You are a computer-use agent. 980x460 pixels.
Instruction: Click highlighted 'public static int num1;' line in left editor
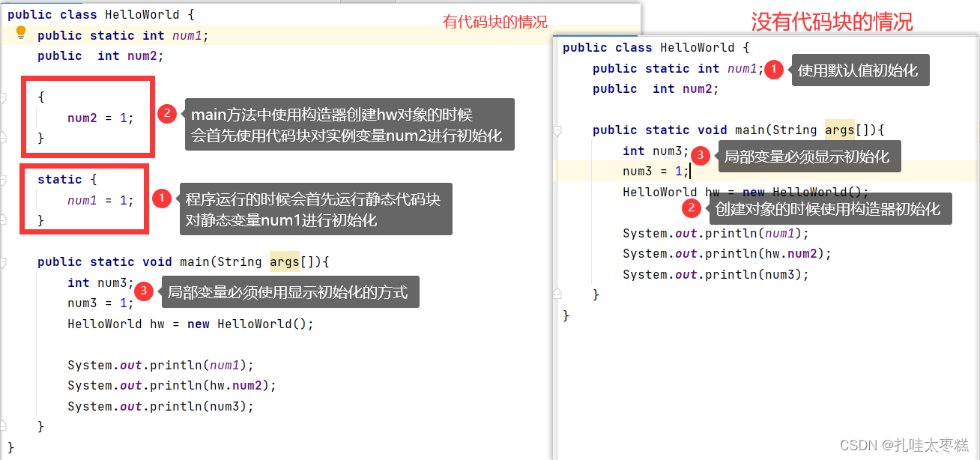123,35
